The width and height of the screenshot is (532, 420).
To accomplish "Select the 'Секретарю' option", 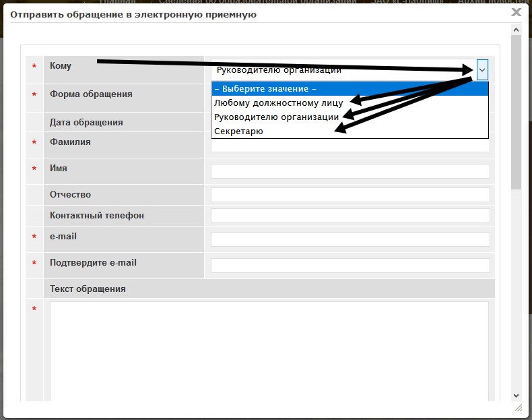I will (x=238, y=131).
